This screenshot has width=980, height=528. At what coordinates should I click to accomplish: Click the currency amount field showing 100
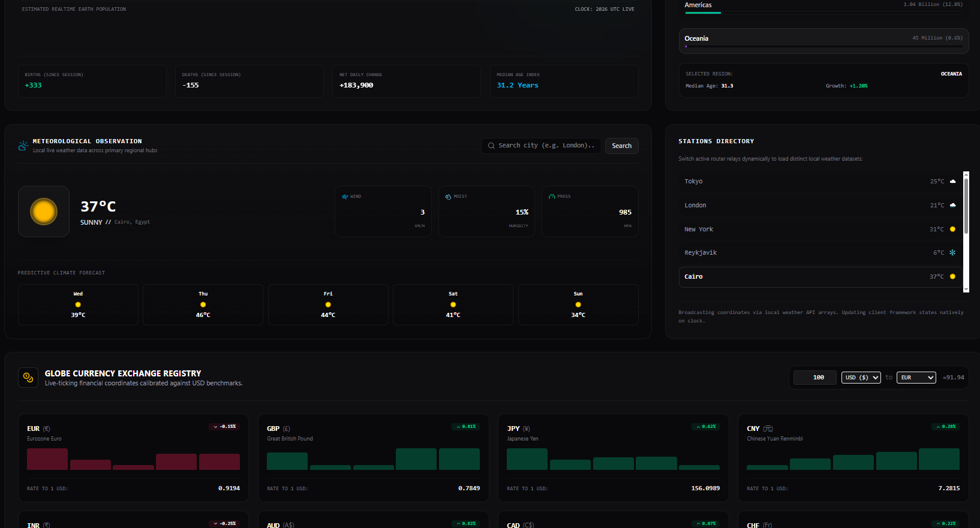coord(815,378)
